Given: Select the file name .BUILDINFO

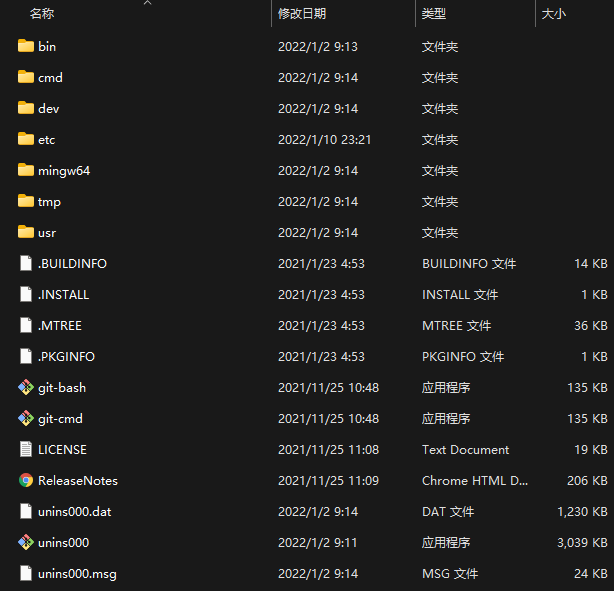Looking at the screenshot, I should pyautogui.click(x=72, y=263).
